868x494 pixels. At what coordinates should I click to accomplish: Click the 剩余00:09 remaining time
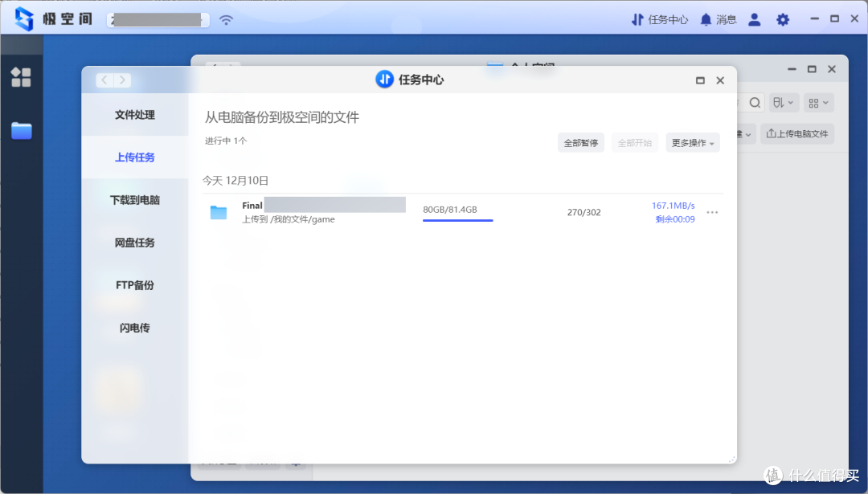(675, 219)
